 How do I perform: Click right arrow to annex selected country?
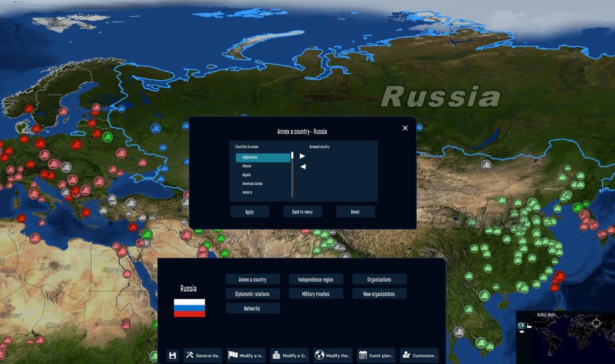302,156
